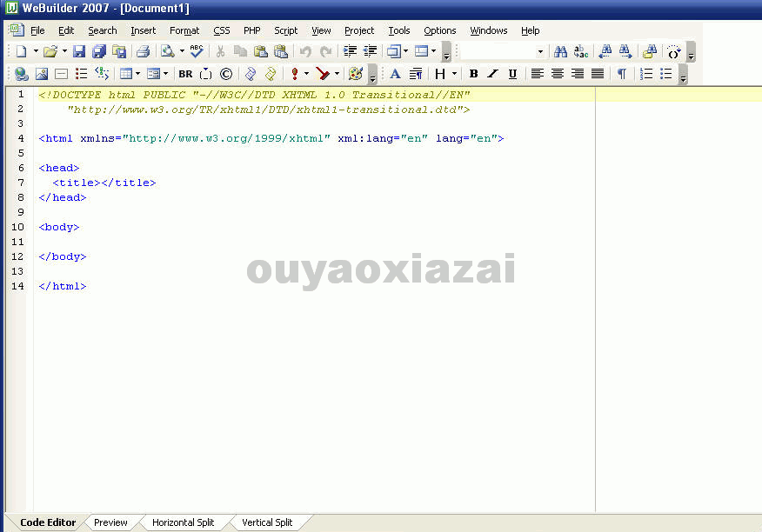The height and width of the screenshot is (532, 762).
Task: Open the cascading windows dropdown arrow
Action: click(x=405, y=51)
